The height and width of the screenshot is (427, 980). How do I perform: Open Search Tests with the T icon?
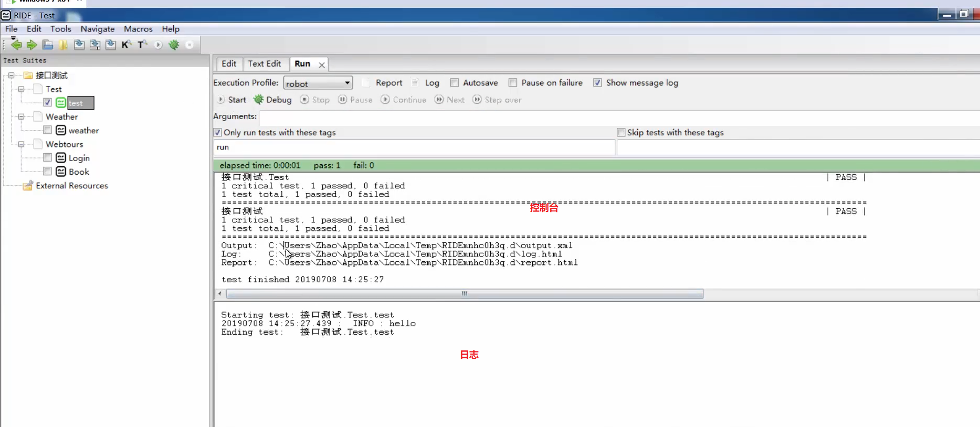click(142, 45)
